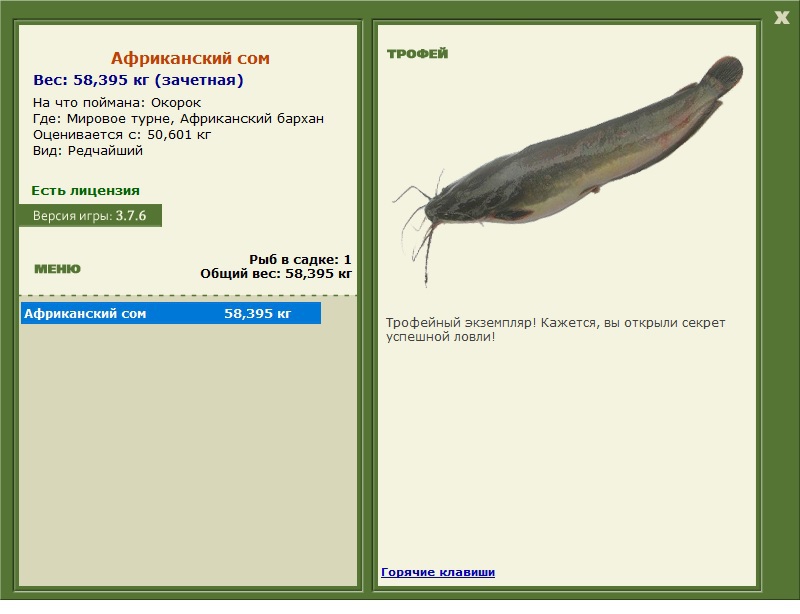Screen dimensions: 800x614
Task: Click the Есть лицензия label
Action: pyautogui.click(x=86, y=190)
